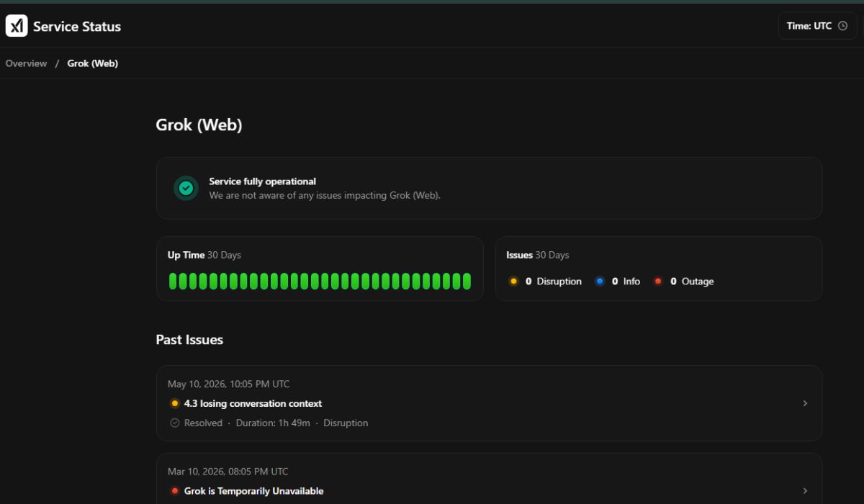Click 'May 10, 2026, 10:05 PM UTC' timestamp
The width and height of the screenshot is (864, 504).
229,384
